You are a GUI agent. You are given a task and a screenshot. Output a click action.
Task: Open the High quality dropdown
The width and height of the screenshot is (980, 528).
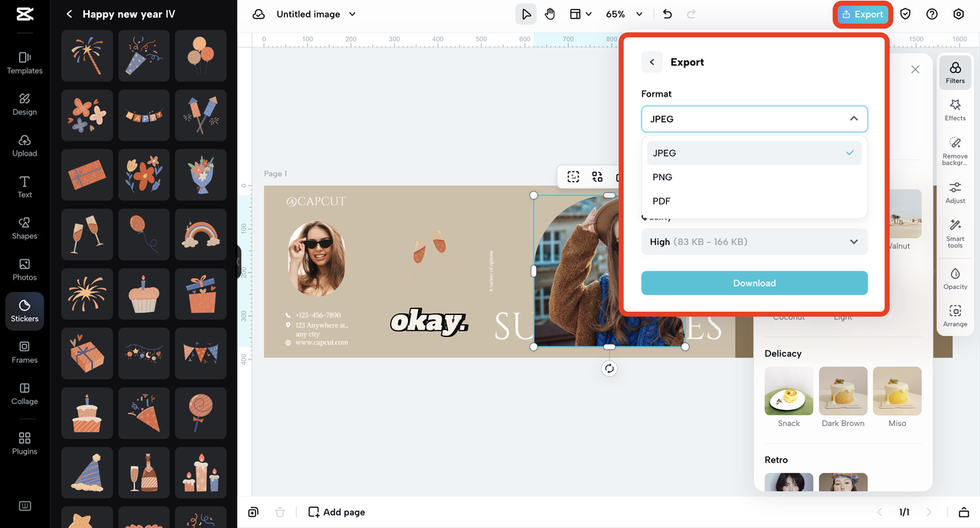pos(754,241)
